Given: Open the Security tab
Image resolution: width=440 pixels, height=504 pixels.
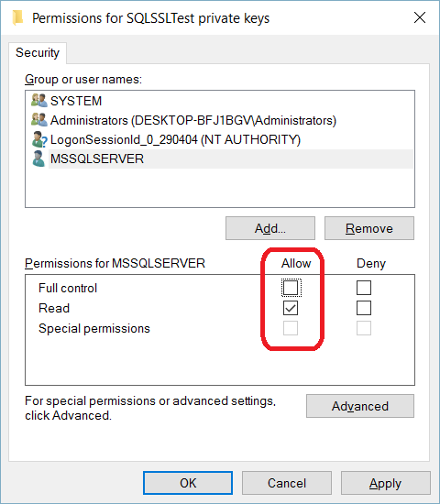Looking at the screenshot, I should pos(38,53).
